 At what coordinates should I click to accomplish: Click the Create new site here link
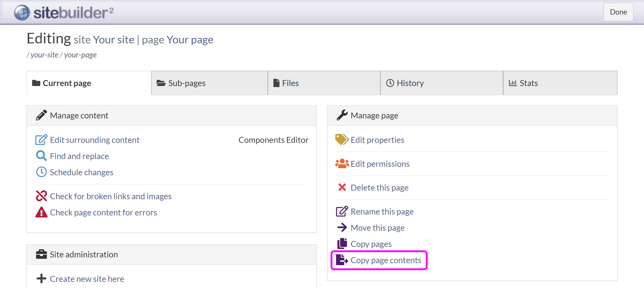tap(87, 279)
